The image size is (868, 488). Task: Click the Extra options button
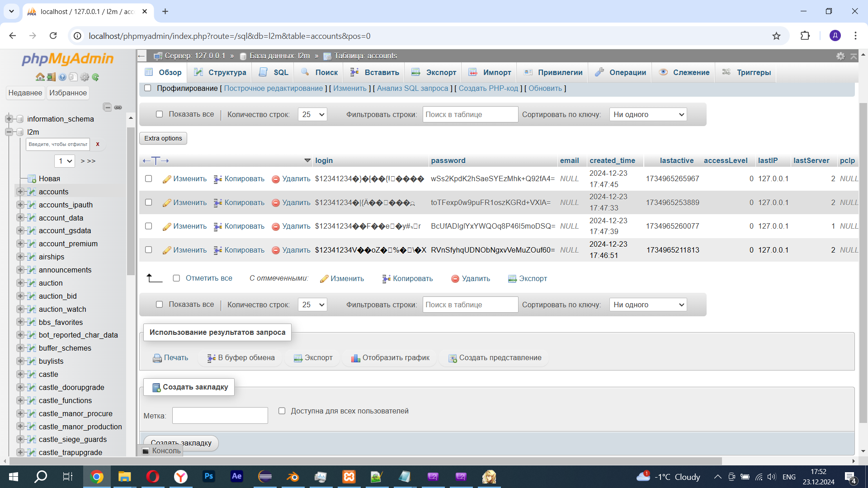pyautogui.click(x=163, y=138)
